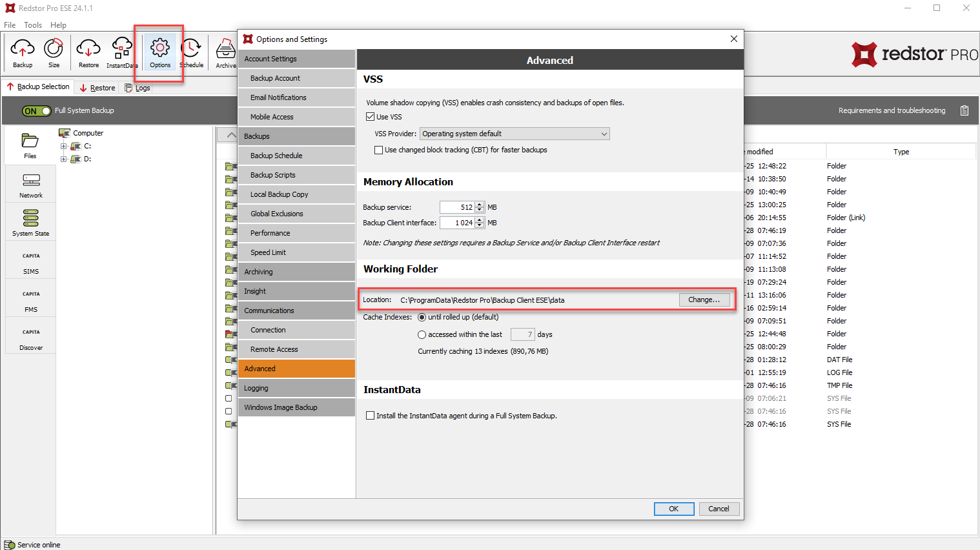Image resolution: width=980 pixels, height=550 pixels.
Task: Select the Network sidebar icon
Action: coord(31,185)
